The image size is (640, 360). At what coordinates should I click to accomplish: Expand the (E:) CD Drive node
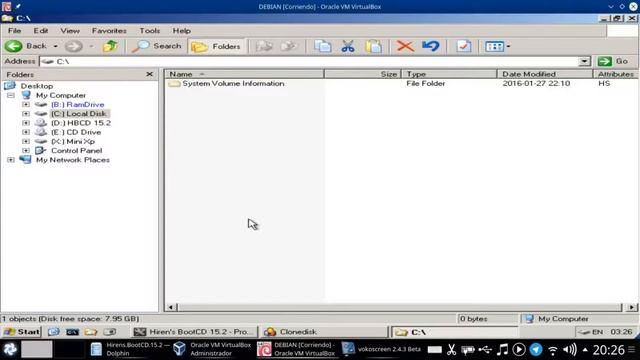pos(26,132)
